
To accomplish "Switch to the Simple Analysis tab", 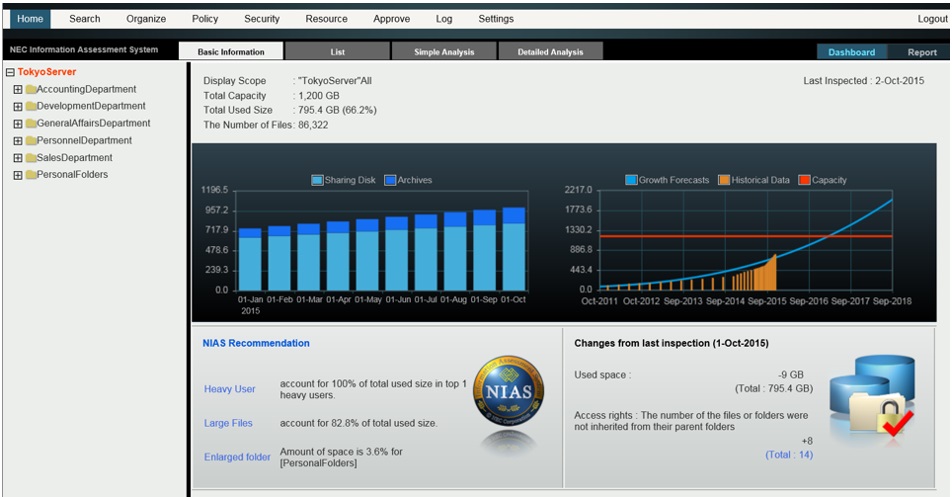I will 444,52.
